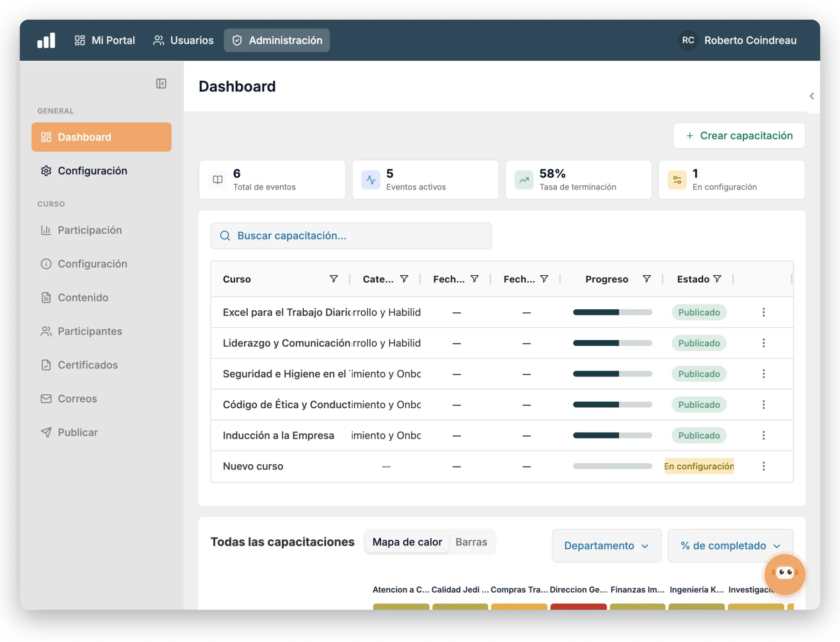Open Correos in the sidebar
840x642 pixels.
tap(101, 399)
